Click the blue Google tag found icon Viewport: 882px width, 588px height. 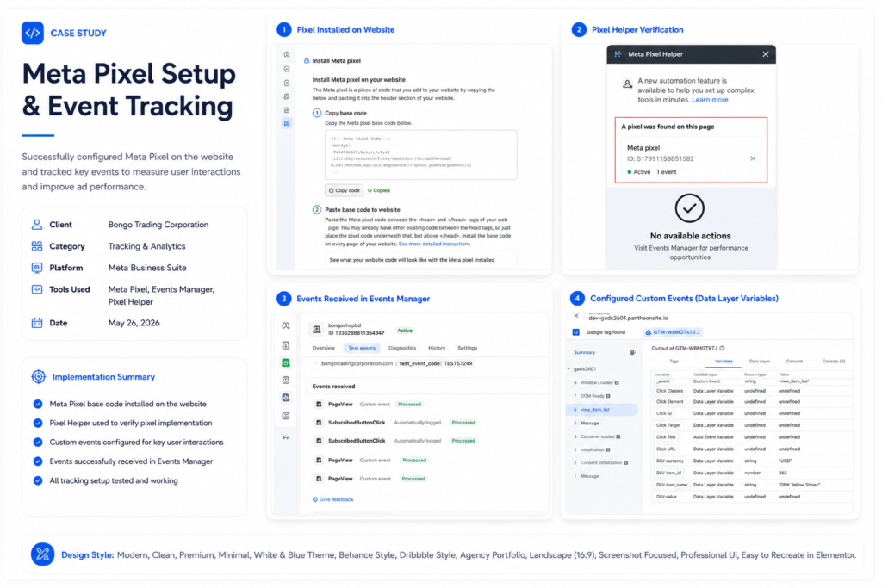pyautogui.click(x=576, y=332)
